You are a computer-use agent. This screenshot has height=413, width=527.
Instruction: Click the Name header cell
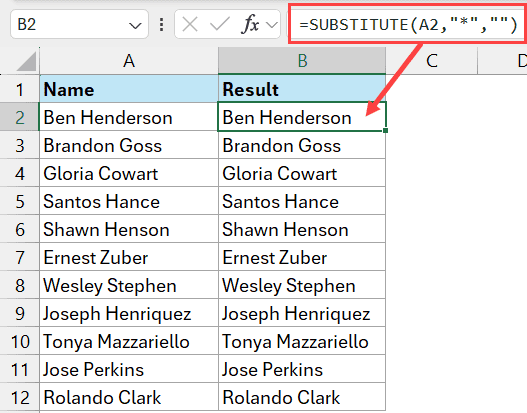pyautogui.click(x=129, y=89)
